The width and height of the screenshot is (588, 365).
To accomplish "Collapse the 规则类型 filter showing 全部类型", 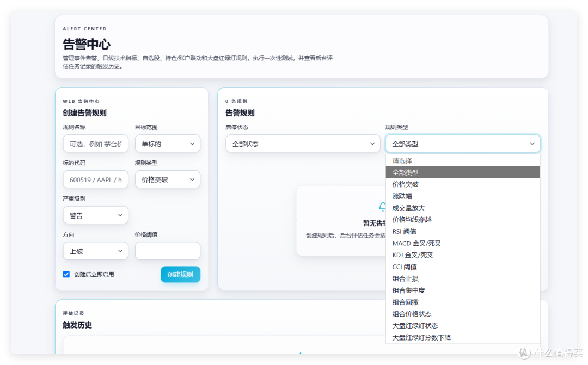I will tap(463, 144).
